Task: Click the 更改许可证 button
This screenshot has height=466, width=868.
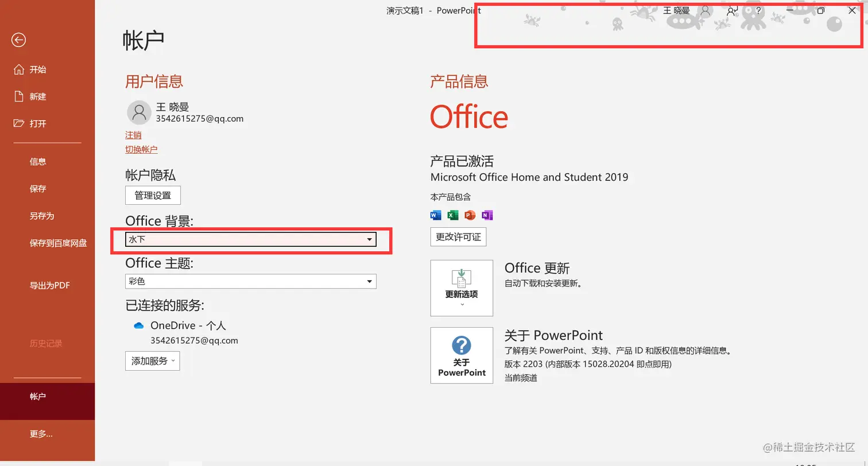Action: [458, 237]
